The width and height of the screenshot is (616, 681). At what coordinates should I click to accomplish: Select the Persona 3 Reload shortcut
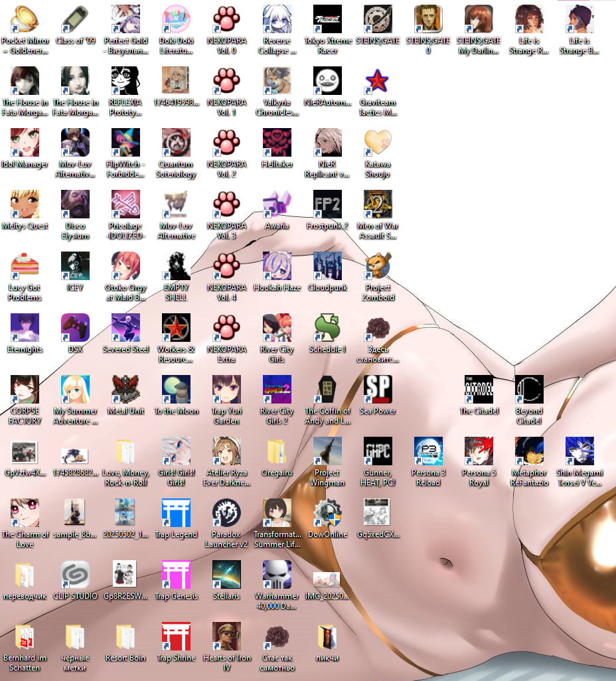(x=428, y=451)
